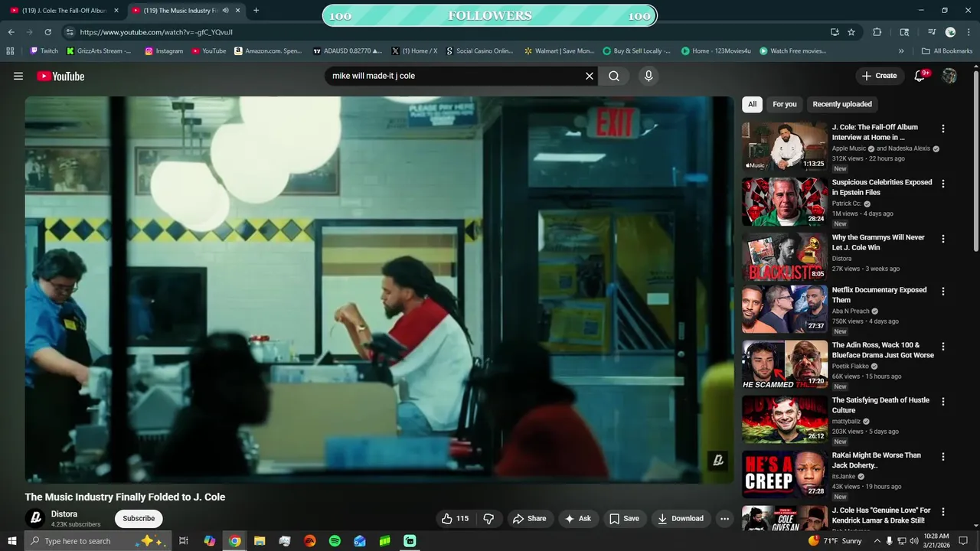Click the Ask button

point(578,518)
